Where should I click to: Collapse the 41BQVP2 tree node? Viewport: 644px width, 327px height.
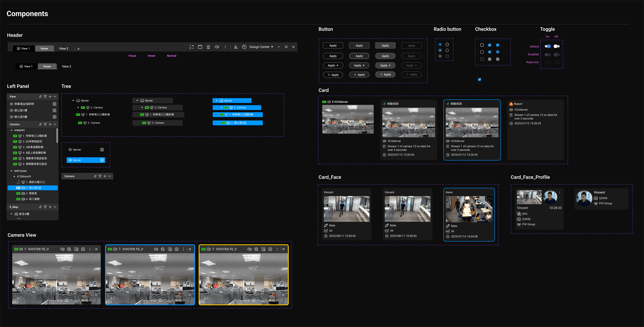point(12,130)
